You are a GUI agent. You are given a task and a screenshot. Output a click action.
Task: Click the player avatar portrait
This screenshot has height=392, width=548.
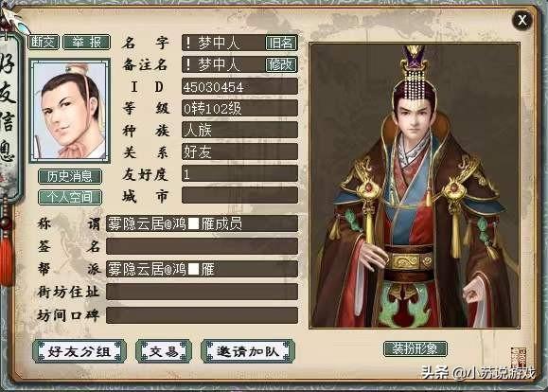(70, 111)
